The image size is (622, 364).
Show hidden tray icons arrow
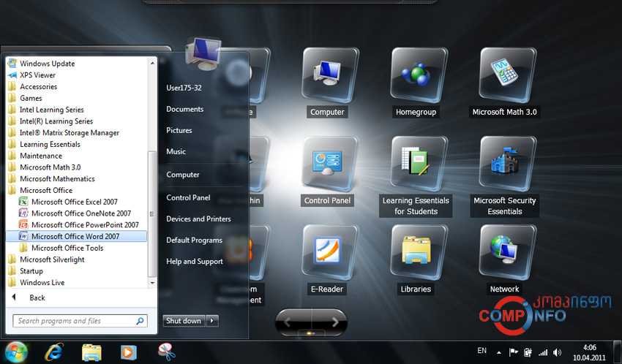coord(499,352)
